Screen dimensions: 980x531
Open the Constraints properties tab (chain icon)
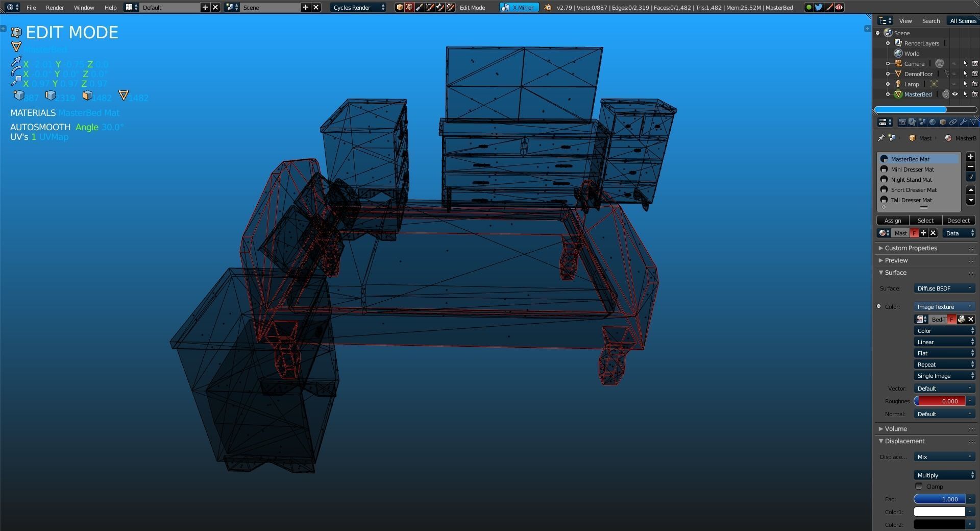[953, 123]
